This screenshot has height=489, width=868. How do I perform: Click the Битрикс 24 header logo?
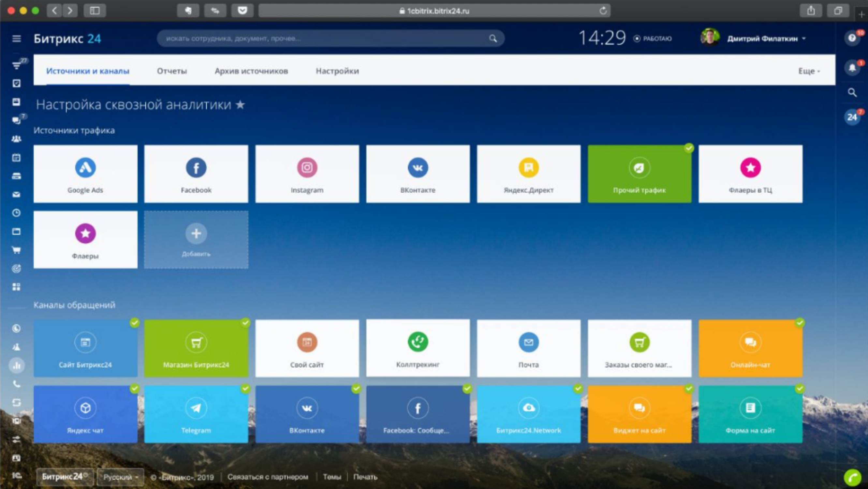(x=67, y=39)
